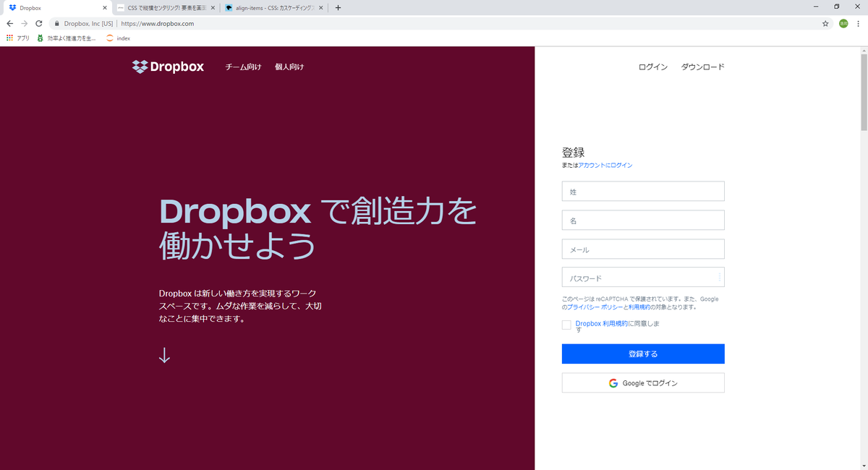Click the Dropbox logo in the header

[x=168, y=67]
